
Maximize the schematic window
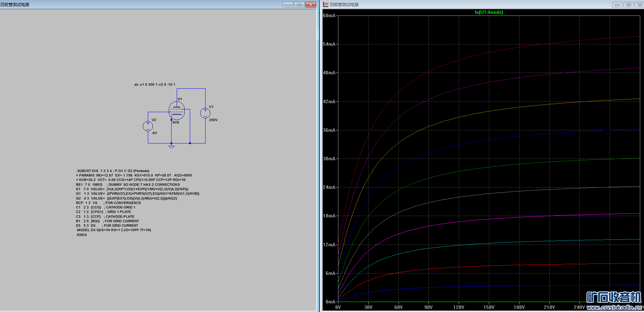tap(299, 5)
